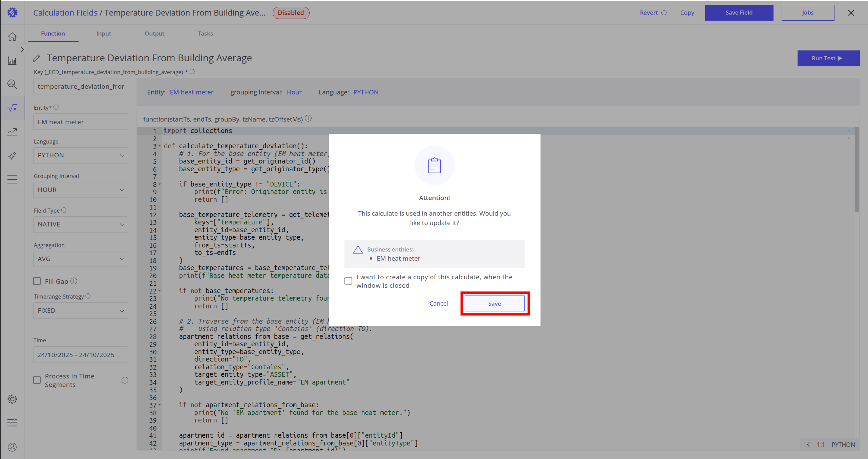Click the user profile icon
The image size is (868, 459).
tap(12, 447)
